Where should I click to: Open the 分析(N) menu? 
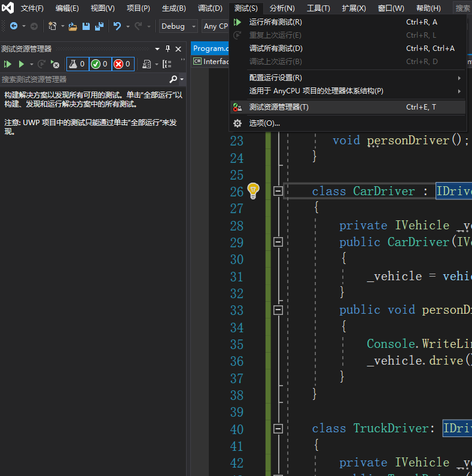click(282, 8)
